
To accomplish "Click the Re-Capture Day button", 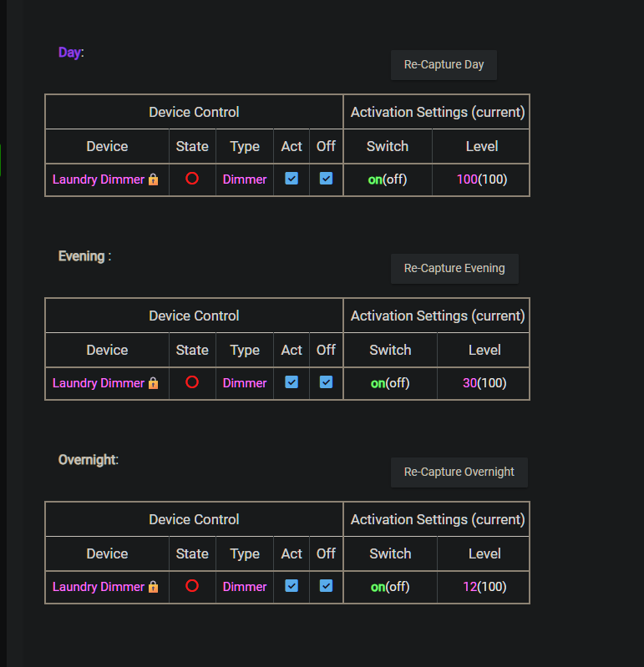I will click(x=444, y=65).
